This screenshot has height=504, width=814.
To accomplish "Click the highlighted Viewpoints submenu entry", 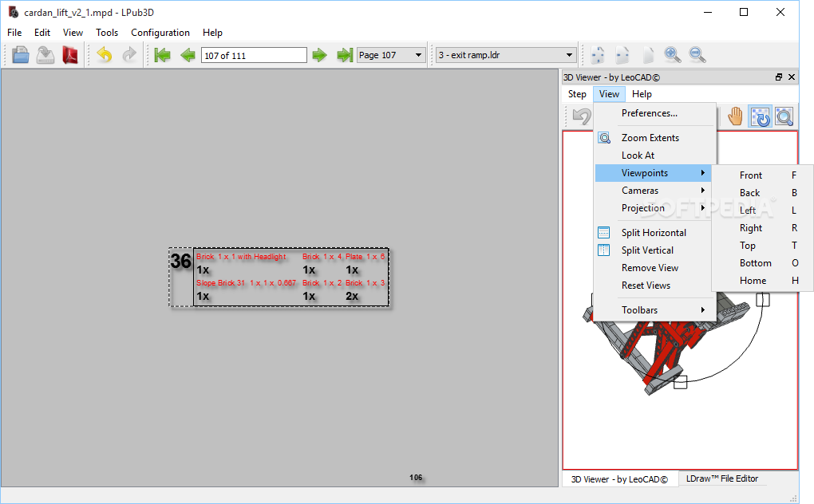I will [652, 173].
